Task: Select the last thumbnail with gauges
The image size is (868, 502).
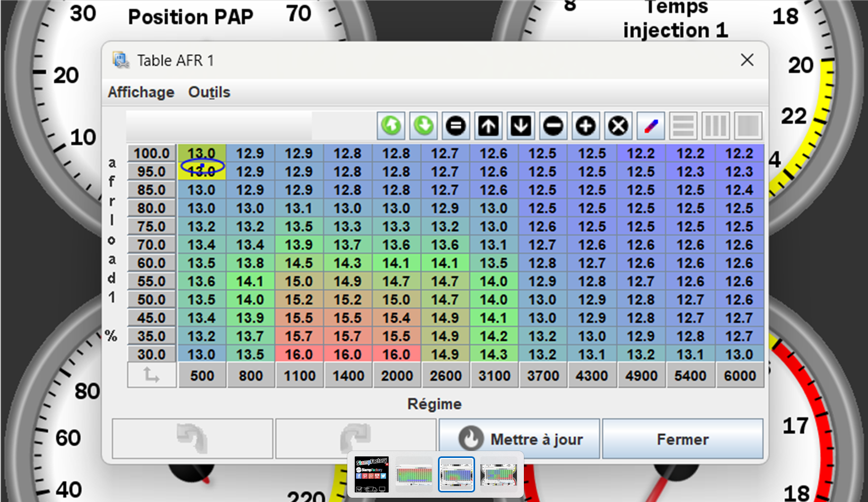Action: 498,474
